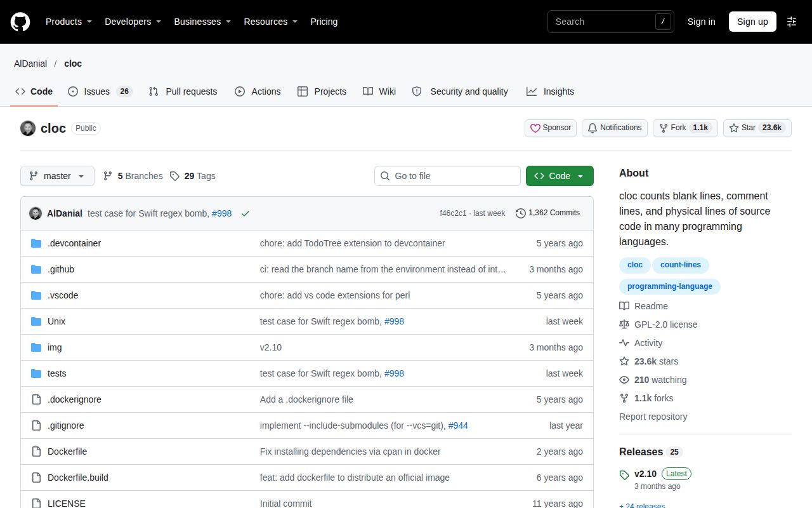Open issue #944 link in .gitignore row

tap(458, 425)
